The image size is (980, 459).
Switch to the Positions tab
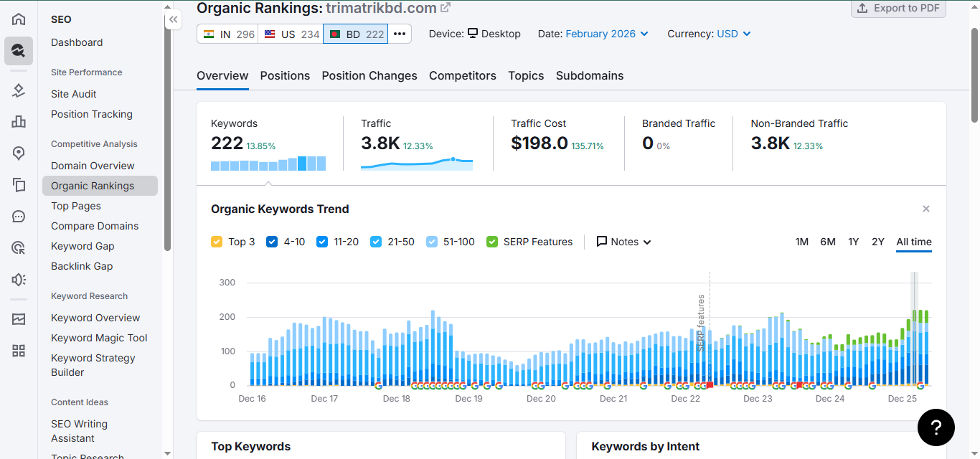pos(285,75)
